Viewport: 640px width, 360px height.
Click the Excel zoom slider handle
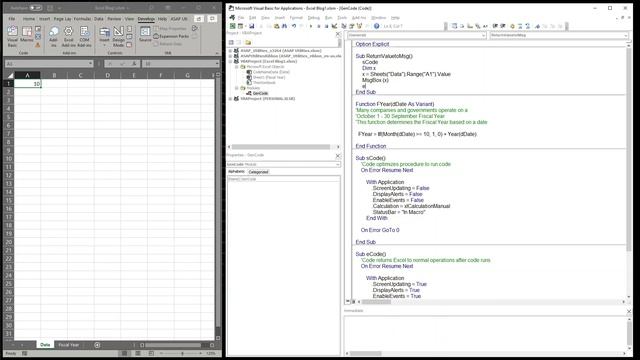point(182,353)
